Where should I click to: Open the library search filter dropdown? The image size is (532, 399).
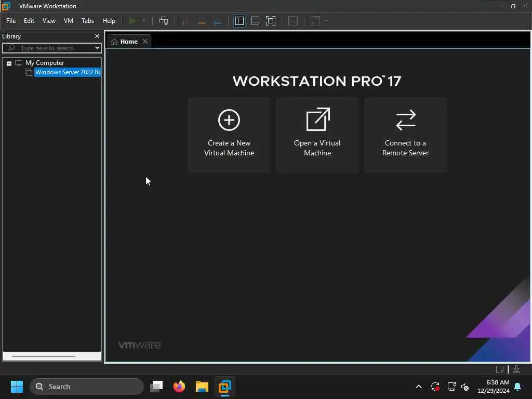pos(97,48)
